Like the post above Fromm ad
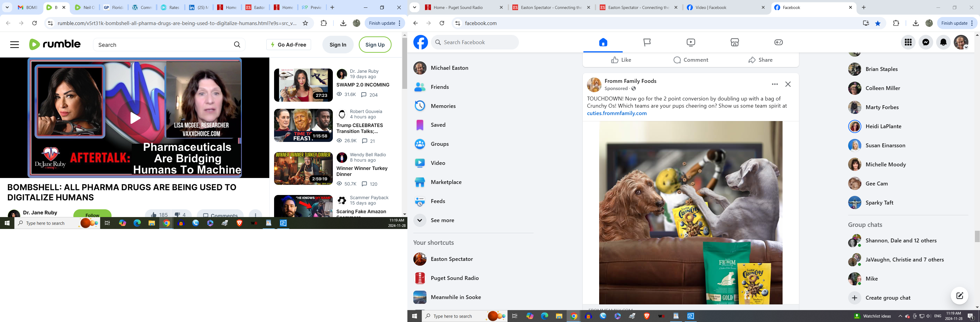 coord(621,60)
